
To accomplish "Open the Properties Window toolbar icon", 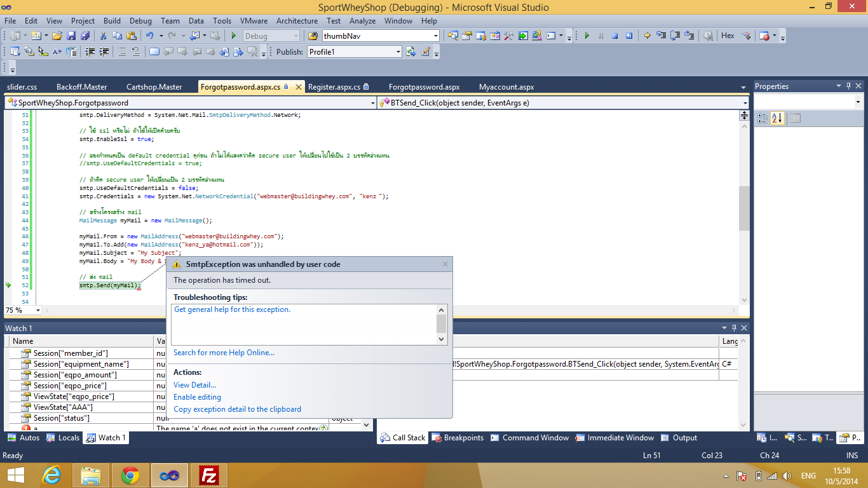I will [466, 36].
